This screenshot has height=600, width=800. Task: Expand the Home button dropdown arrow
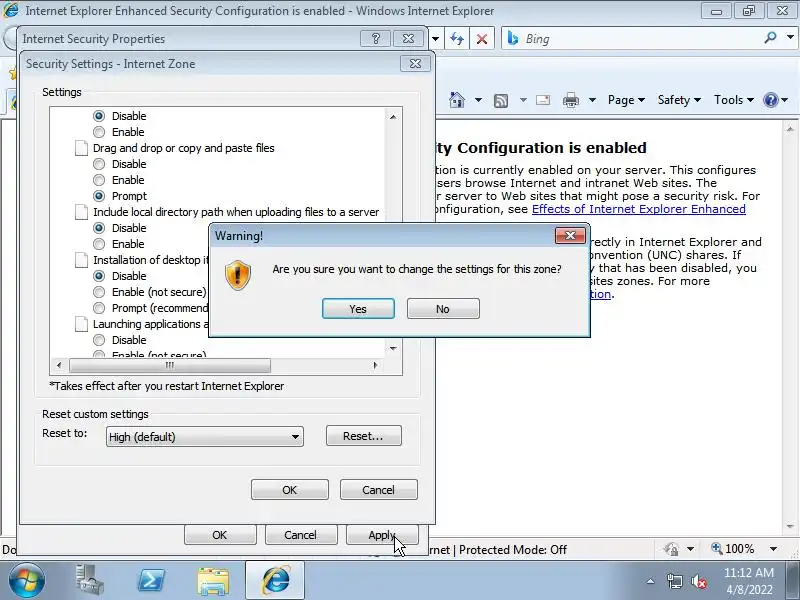click(x=478, y=100)
